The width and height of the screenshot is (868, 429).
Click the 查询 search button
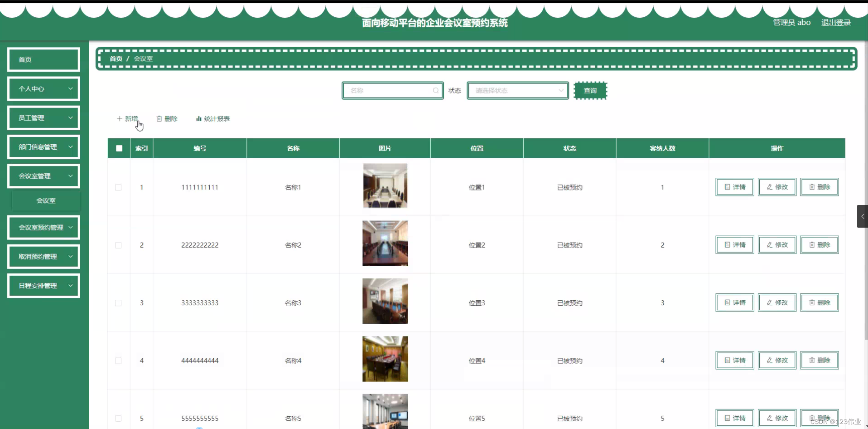(x=590, y=90)
